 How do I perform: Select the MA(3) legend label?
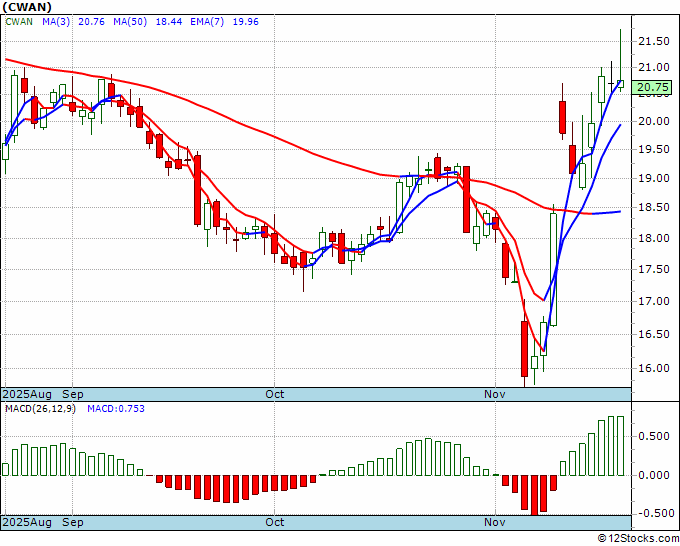[x=56, y=21]
